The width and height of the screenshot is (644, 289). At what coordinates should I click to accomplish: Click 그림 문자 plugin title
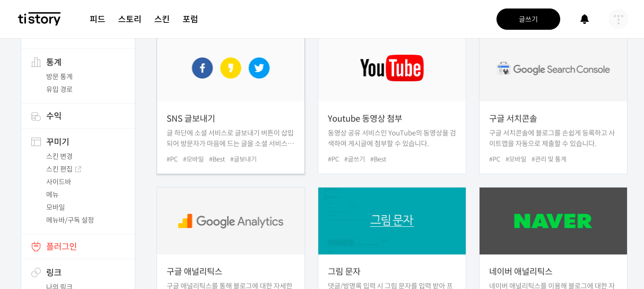pyautogui.click(x=344, y=271)
